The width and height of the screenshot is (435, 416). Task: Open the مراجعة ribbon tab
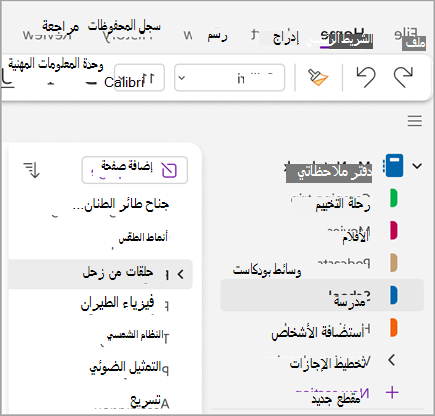pos(60,26)
